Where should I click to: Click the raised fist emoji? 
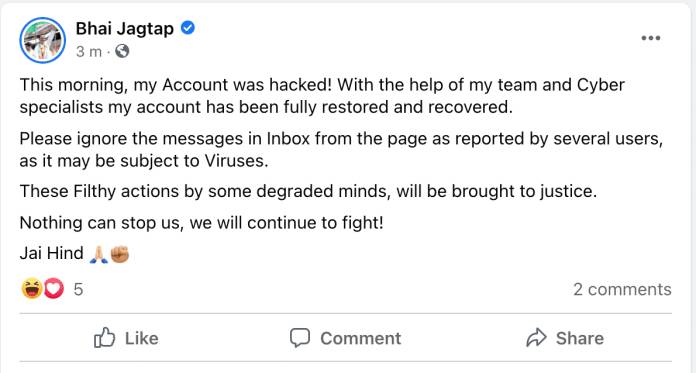[119, 254]
